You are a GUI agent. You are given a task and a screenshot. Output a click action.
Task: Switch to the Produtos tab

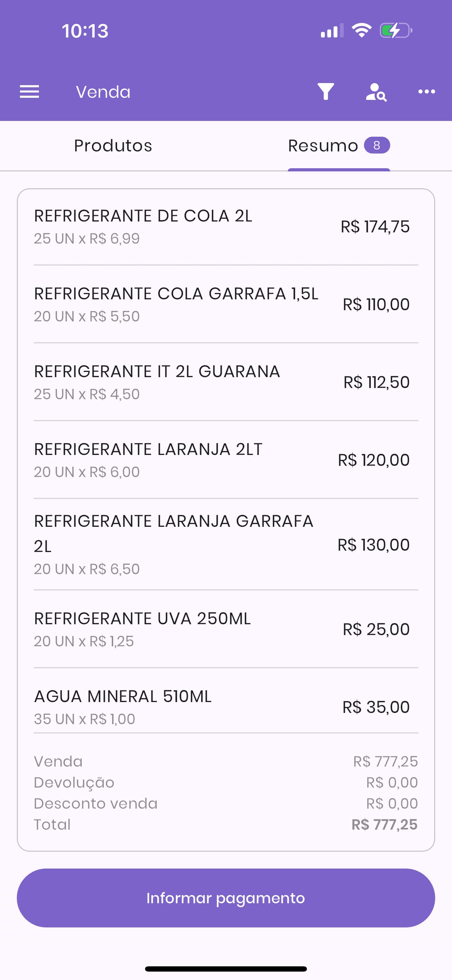113,146
